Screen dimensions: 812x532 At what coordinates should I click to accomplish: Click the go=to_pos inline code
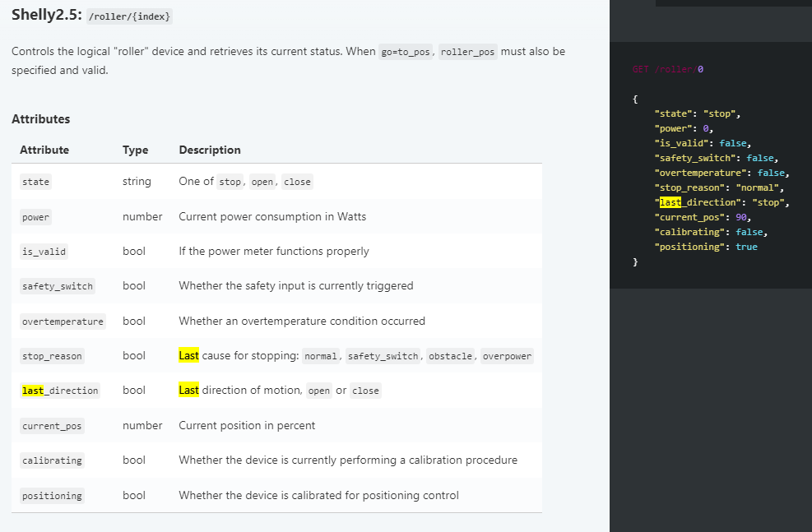pyautogui.click(x=406, y=52)
